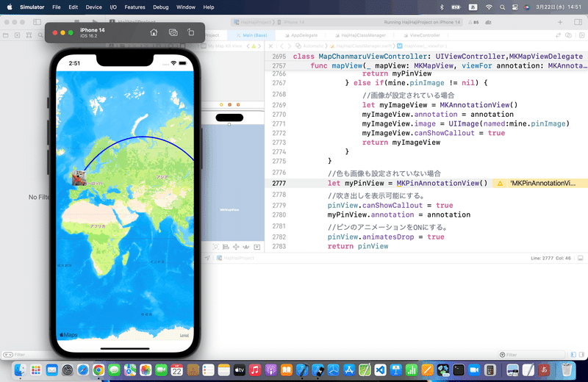Select HajiHajiProject scheme in toolbar

pyautogui.click(x=252, y=22)
